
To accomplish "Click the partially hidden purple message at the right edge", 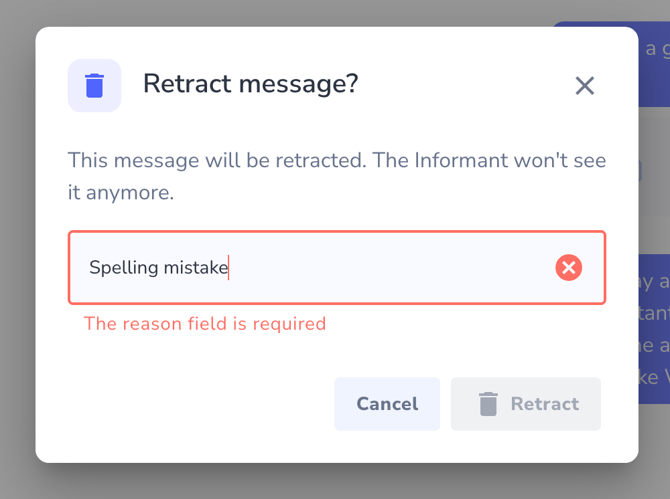I will (654, 330).
